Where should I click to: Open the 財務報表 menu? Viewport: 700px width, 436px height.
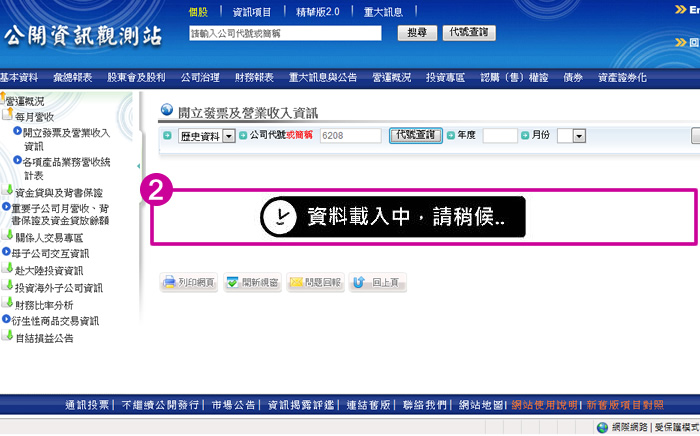click(x=254, y=77)
